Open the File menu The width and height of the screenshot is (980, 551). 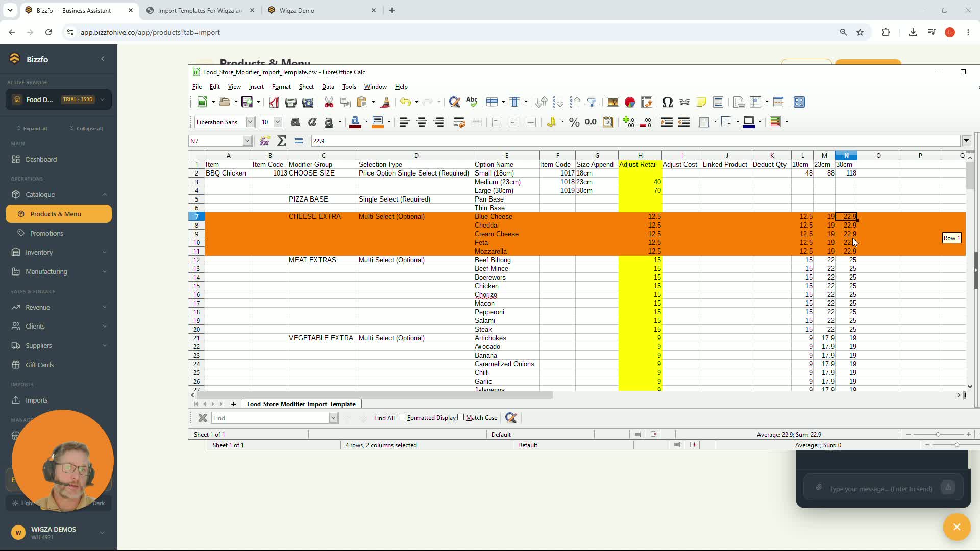click(197, 87)
